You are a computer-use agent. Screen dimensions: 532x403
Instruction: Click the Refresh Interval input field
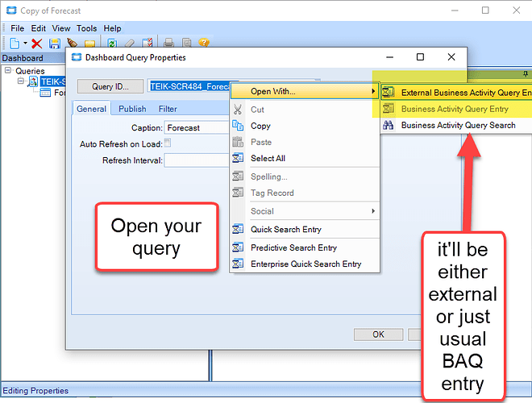point(197,160)
